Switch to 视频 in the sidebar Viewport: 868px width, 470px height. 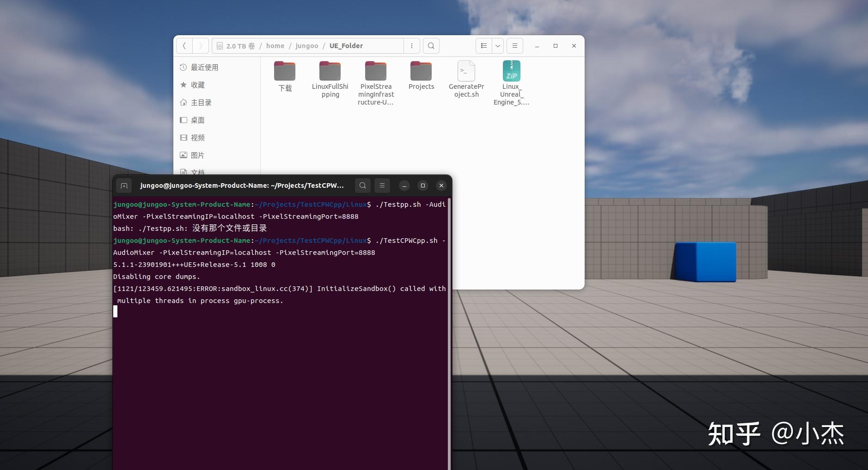tap(197, 137)
